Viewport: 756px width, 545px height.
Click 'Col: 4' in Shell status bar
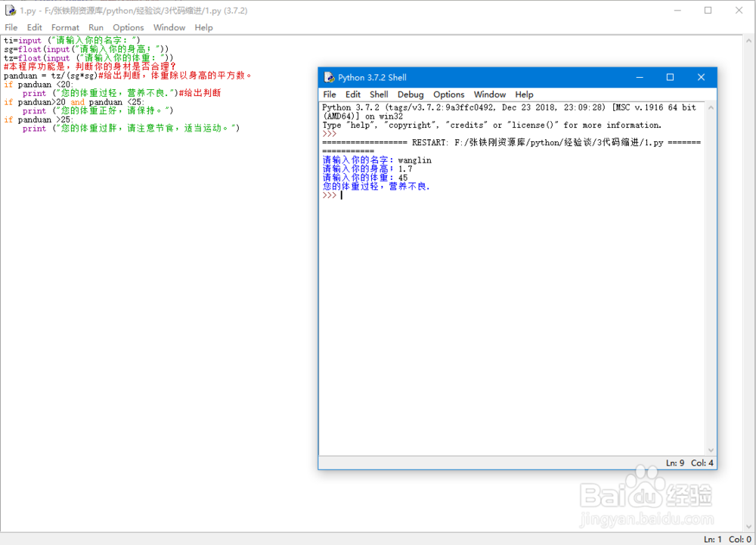(x=702, y=463)
